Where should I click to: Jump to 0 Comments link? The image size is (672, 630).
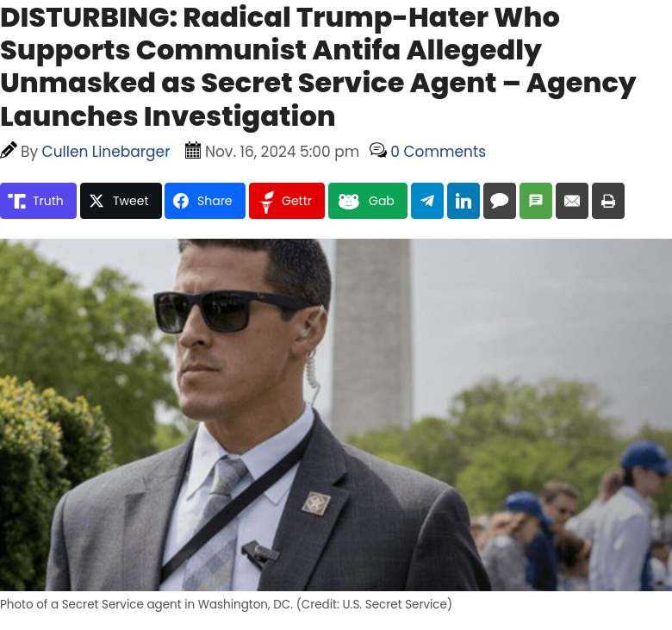coord(438,152)
